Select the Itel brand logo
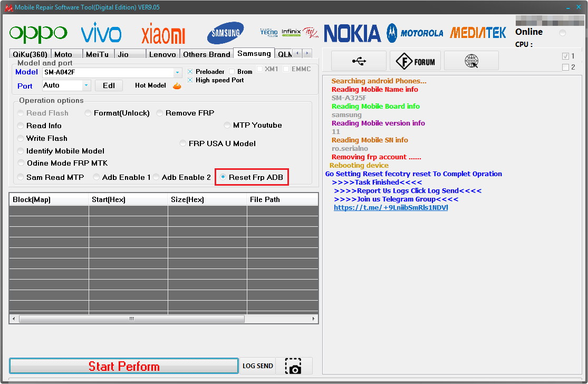The image size is (588, 384). (311, 33)
